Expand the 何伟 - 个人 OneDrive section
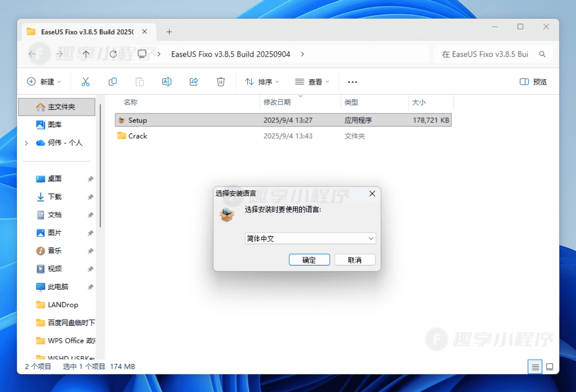This screenshot has width=576, height=392. click(x=26, y=143)
